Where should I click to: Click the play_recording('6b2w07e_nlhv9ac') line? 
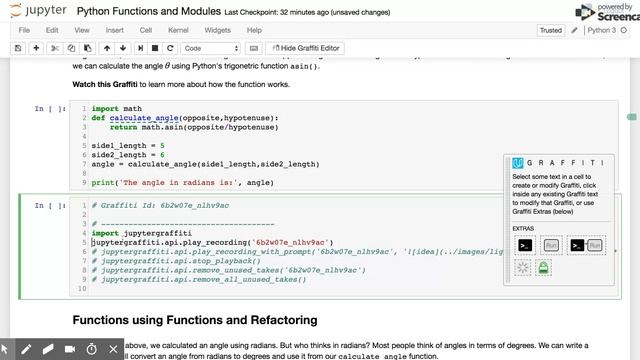(x=212, y=242)
